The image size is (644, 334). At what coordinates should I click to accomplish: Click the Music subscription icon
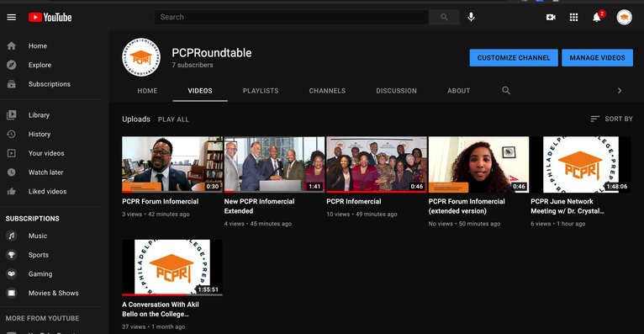[12, 236]
